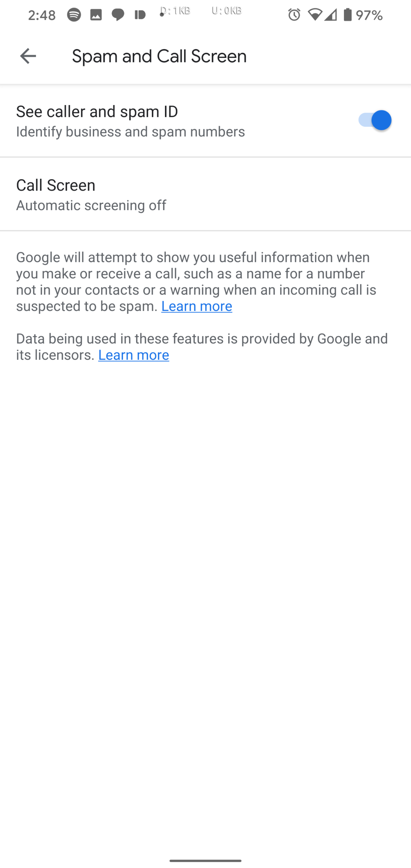
Task: Tap Automatic screening off subtitle
Action: pos(91,205)
